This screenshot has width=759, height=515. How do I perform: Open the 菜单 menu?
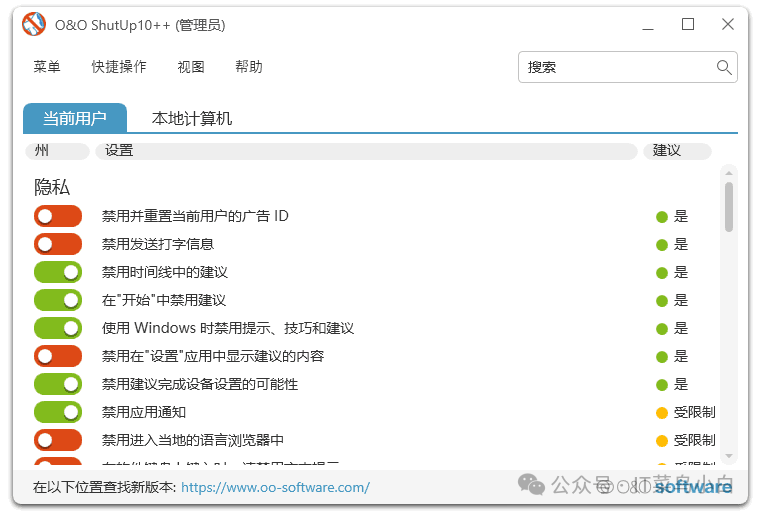[x=46, y=67]
